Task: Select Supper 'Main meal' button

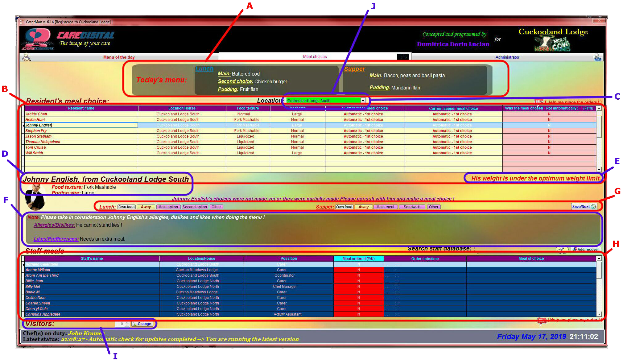Action: coord(385,207)
